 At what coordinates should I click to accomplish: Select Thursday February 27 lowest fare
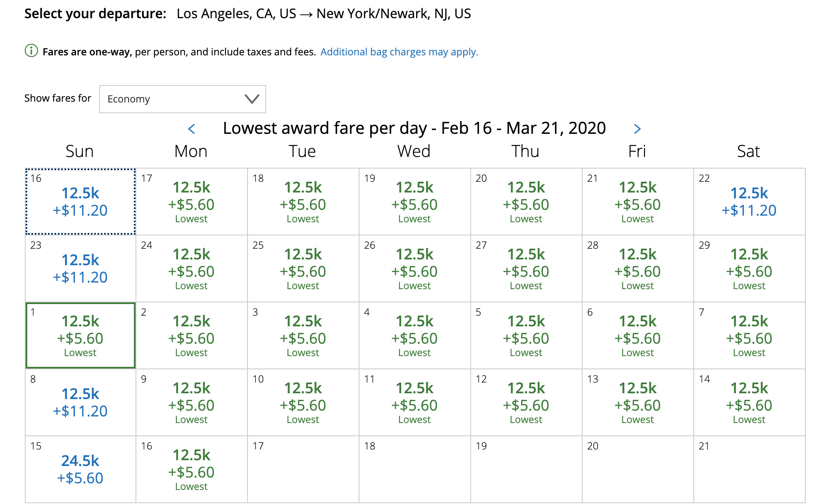(x=526, y=269)
